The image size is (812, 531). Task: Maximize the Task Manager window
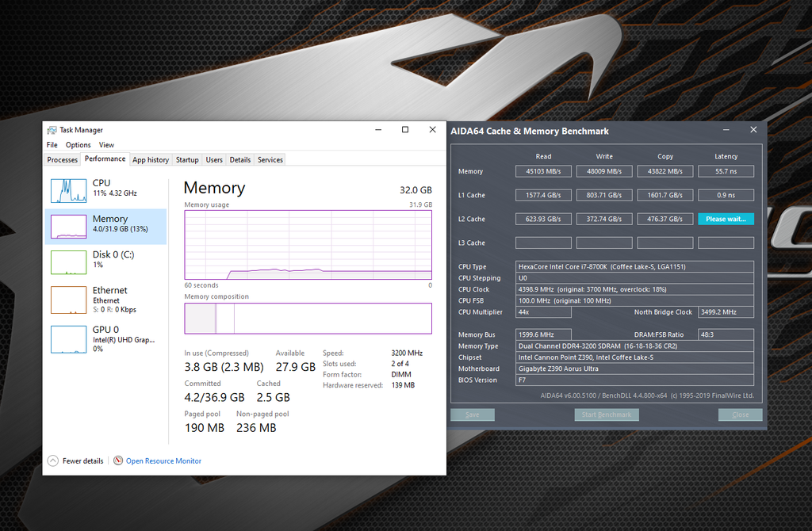click(405, 129)
